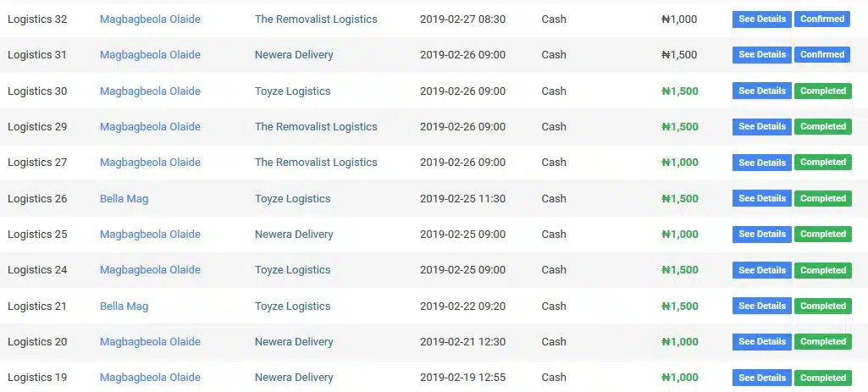This screenshot has height=392, width=868.
Task: Open Toyze Logistics in Logistics 24 row
Action: (292, 269)
